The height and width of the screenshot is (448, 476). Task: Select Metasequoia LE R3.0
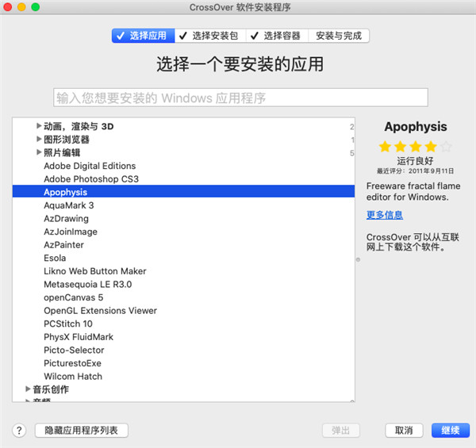[x=183, y=284]
